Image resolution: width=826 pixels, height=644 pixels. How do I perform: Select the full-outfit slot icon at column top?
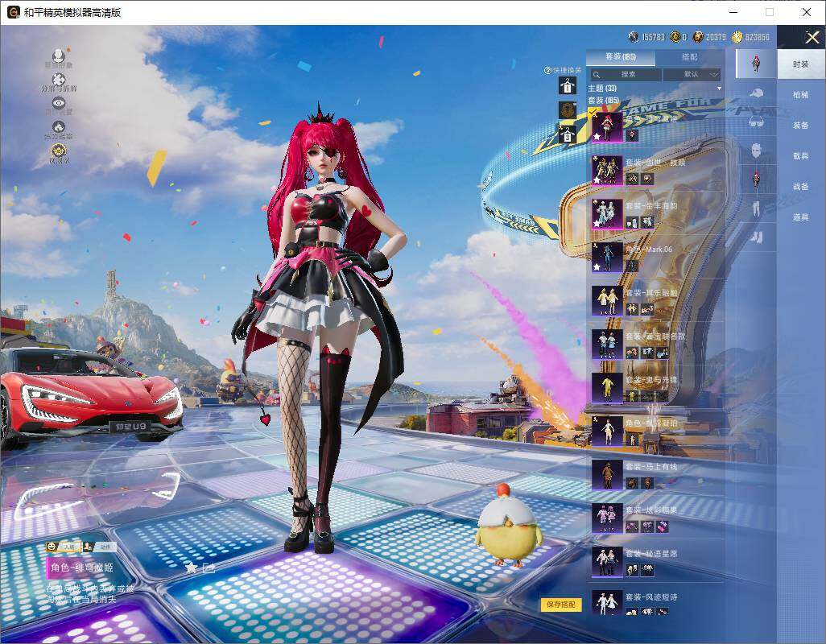756,64
